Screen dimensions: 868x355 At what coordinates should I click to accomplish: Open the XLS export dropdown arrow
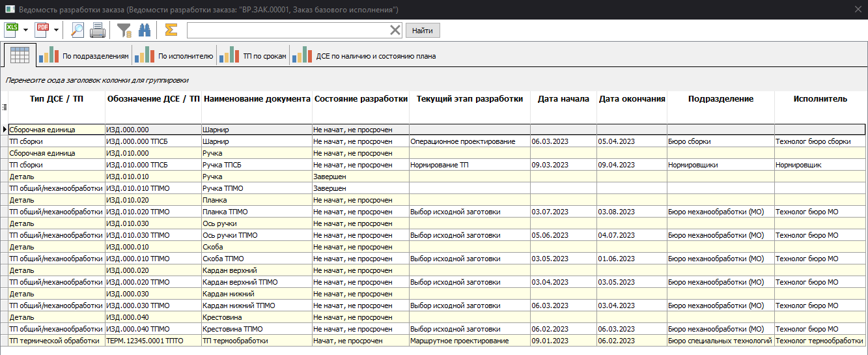coord(25,30)
